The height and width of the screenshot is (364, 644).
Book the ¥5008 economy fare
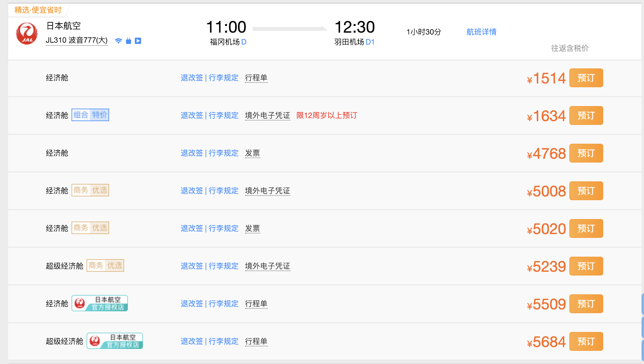click(x=586, y=191)
